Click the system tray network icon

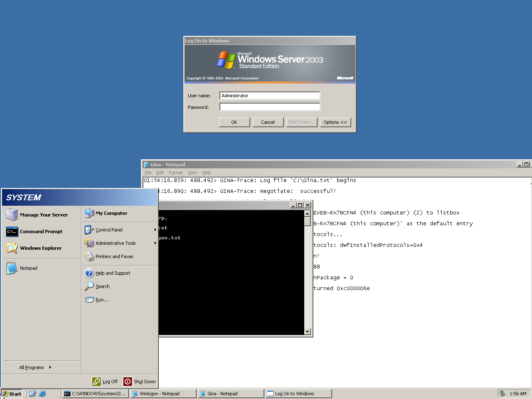point(502,394)
